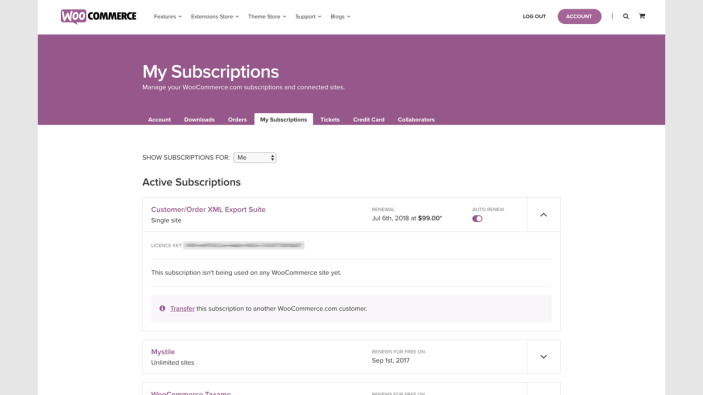This screenshot has height=395, width=703.
Task: Click the WooCommerce logo
Action: pos(99,17)
